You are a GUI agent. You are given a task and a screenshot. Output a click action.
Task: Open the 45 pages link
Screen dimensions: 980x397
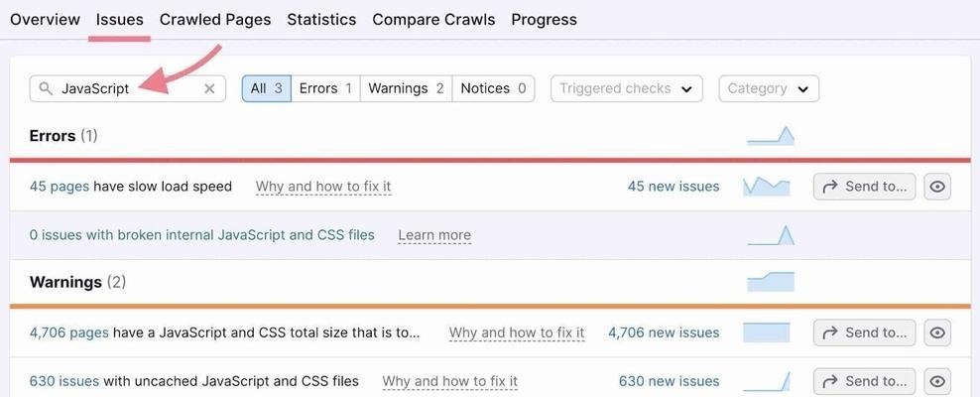click(x=60, y=187)
